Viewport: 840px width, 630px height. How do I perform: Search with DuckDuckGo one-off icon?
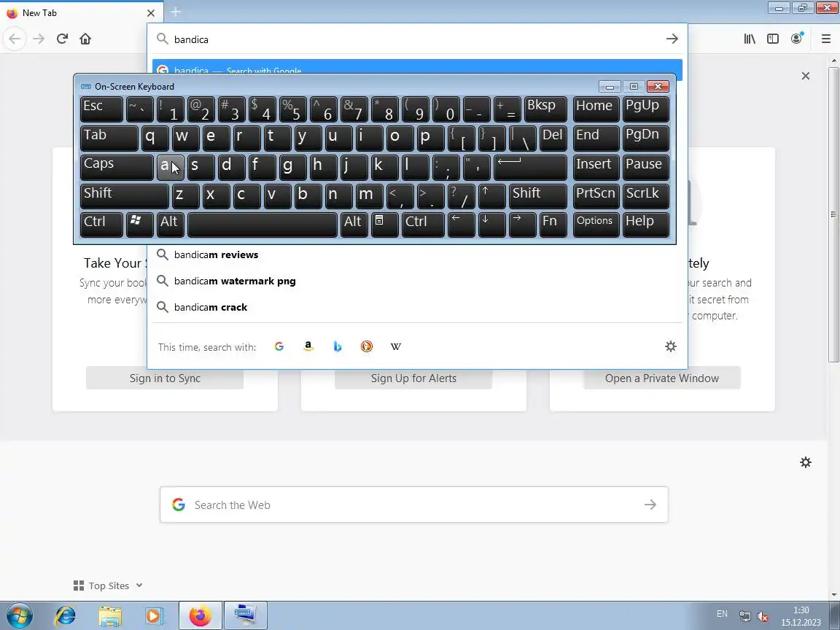[x=367, y=346]
